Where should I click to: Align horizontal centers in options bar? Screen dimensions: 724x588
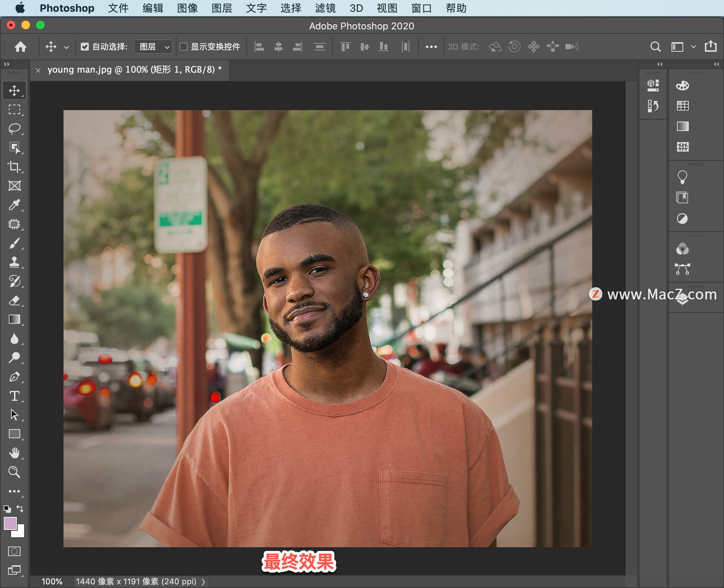(278, 47)
